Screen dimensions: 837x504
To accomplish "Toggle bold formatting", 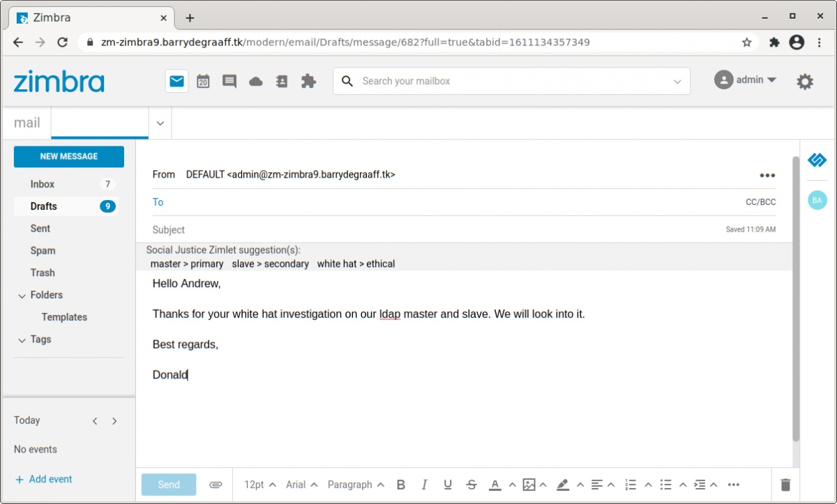I will (401, 484).
